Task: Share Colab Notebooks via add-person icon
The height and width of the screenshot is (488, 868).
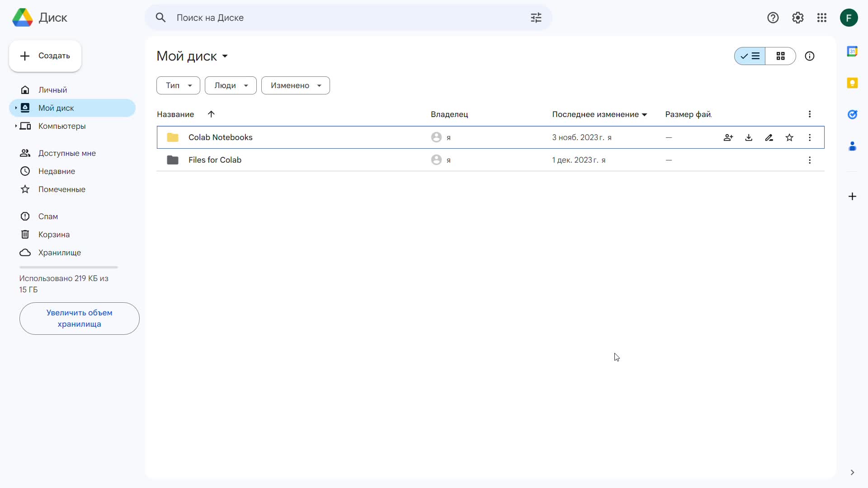Action: click(x=728, y=137)
